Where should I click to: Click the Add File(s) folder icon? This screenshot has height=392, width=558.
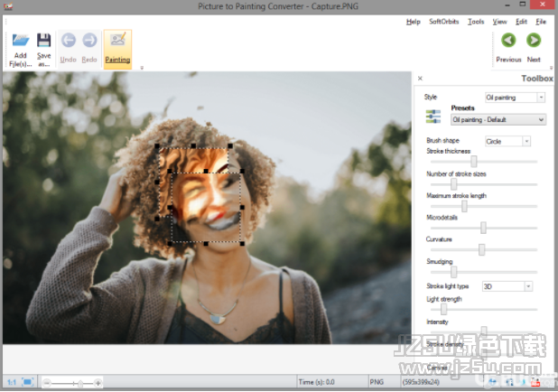(x=20, y=41)
